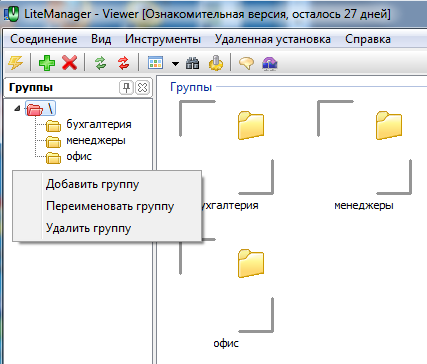
Task: Collapse the root group tree node
Action: click(17, 108)
